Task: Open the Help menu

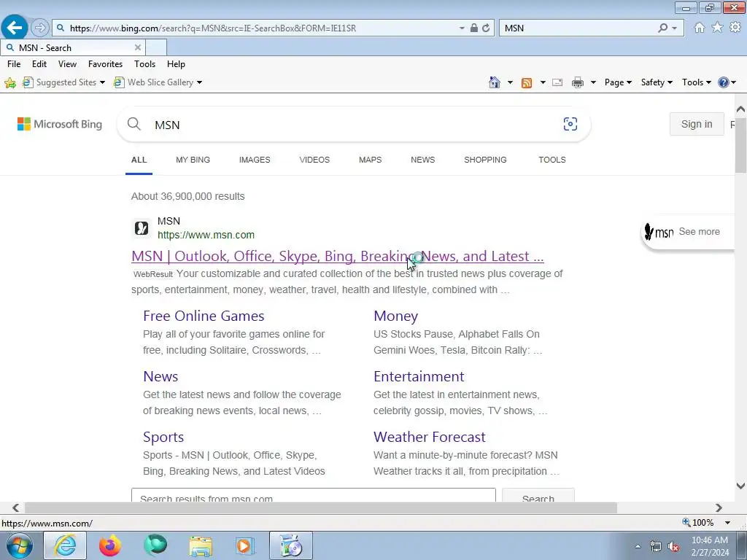Action: [176, 64]
